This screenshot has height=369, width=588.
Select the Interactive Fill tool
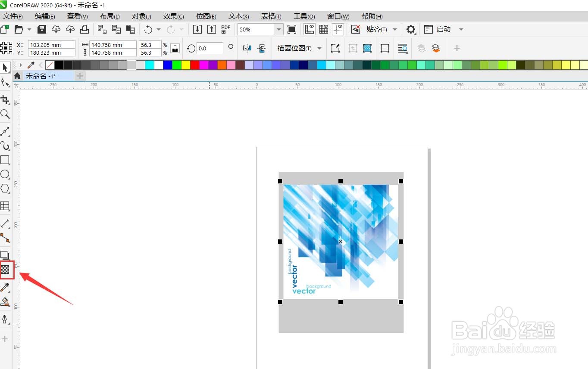tap(5, 301)
